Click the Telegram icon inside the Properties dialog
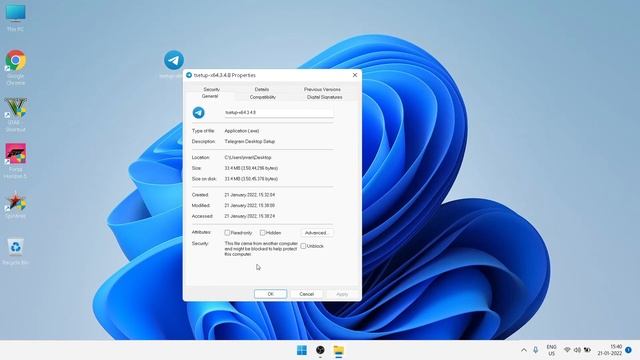The width and height of the screenshot is (640, 360). click(x=198, y=112)
